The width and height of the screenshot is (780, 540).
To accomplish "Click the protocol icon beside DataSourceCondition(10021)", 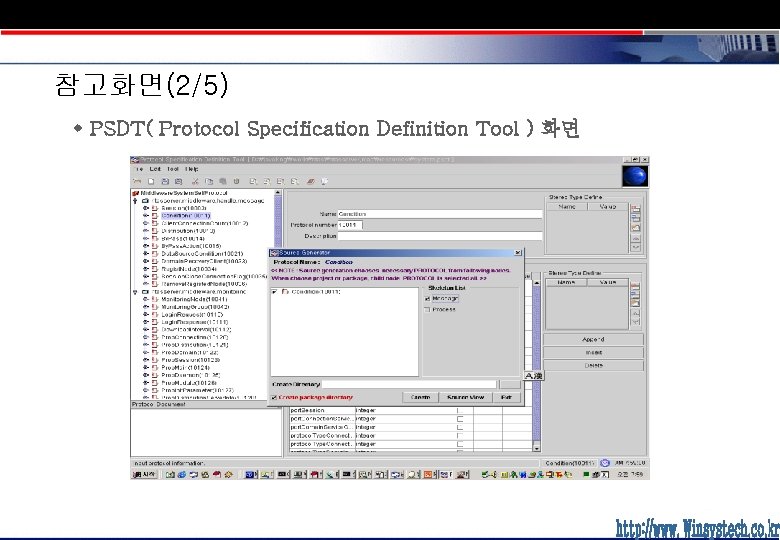I will coord(155,254).
